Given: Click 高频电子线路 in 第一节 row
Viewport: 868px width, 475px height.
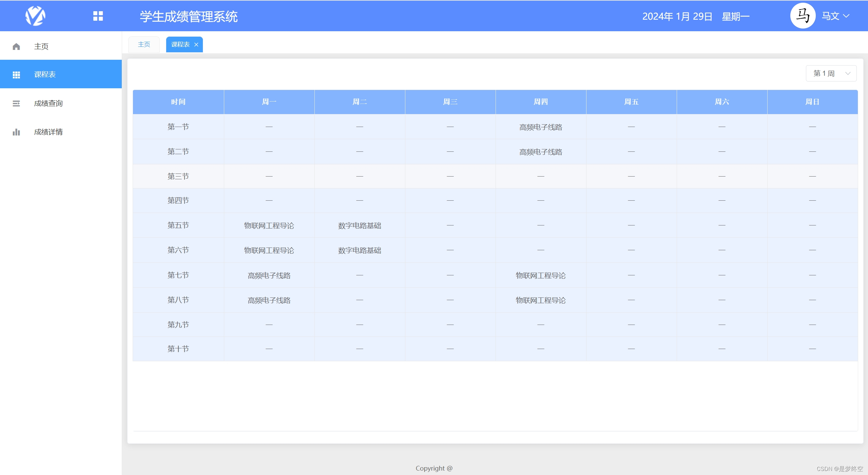Looking at the screenshot, I should (x=541, y=127).
